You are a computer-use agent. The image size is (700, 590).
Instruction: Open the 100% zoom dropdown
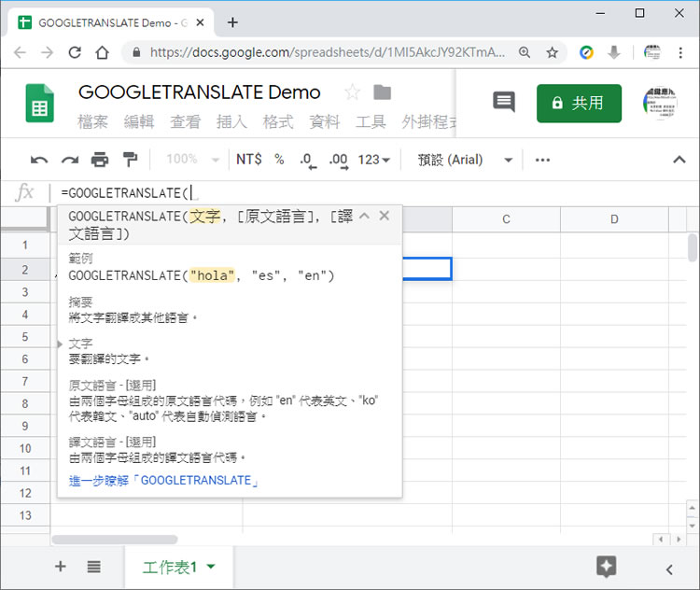(193, 160)
